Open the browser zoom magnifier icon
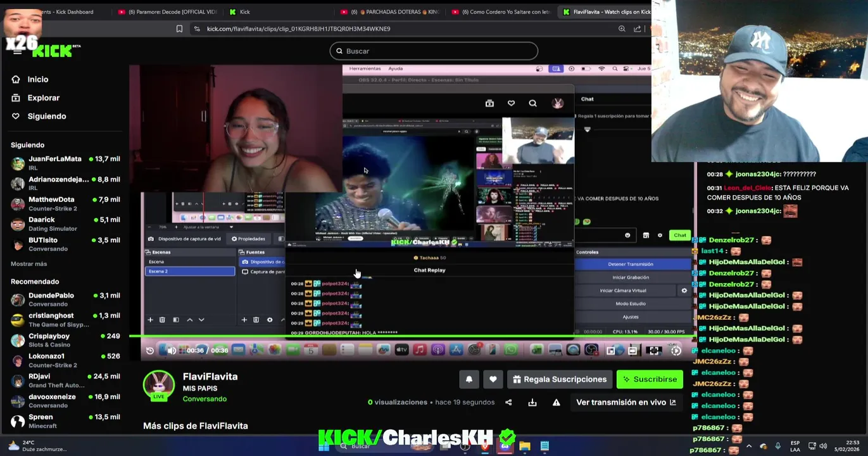This screenshot has width=868, height=456. coord(622,28)
